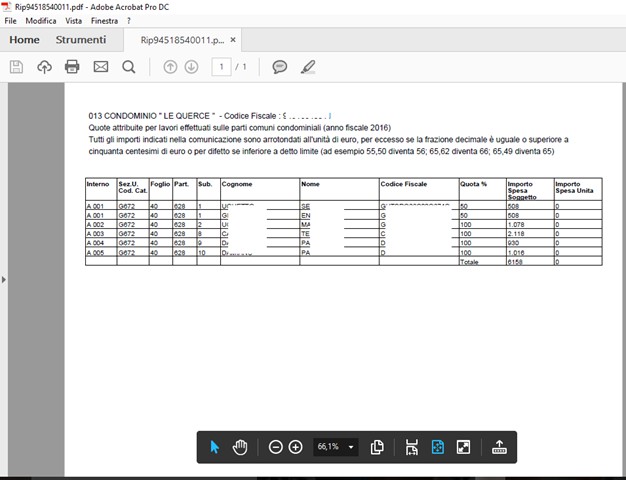Open the Finestra menu
The height and width of the screenshot is (480, 626).
click(x=104, y=21)
